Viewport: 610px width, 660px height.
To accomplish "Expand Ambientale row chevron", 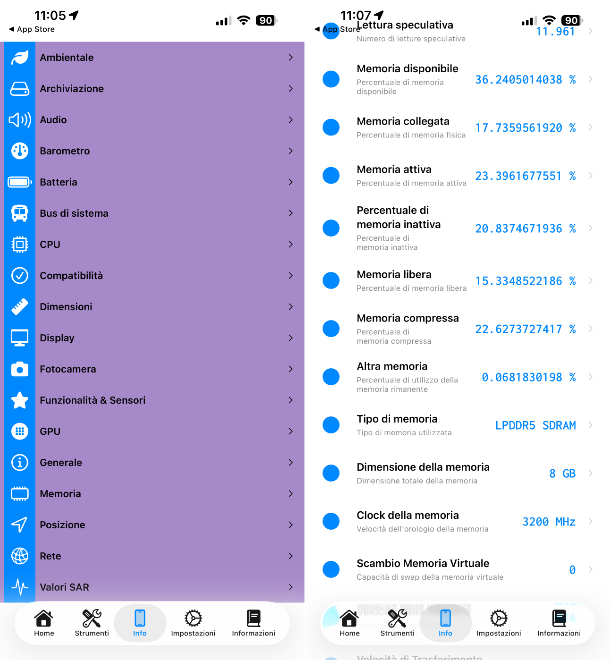I will 290,58.
